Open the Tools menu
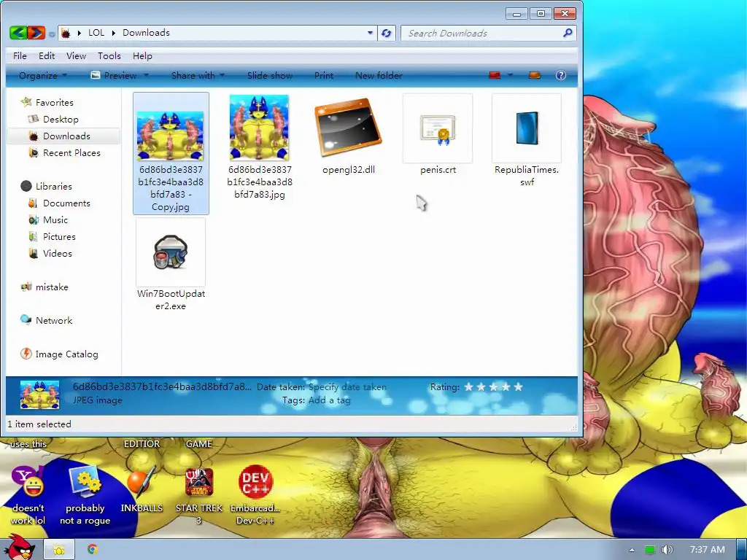The width and height of the screenshot is (747, 560). 109,55
